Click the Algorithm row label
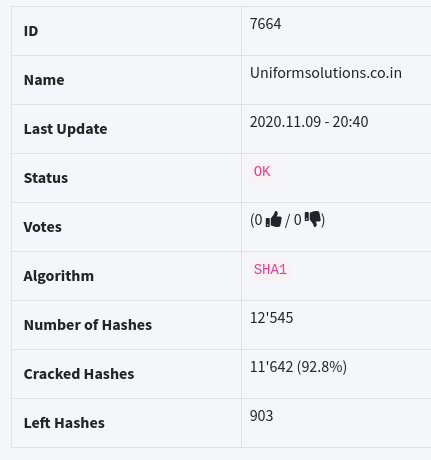The image size is (431, 460). tap(59, 276)
